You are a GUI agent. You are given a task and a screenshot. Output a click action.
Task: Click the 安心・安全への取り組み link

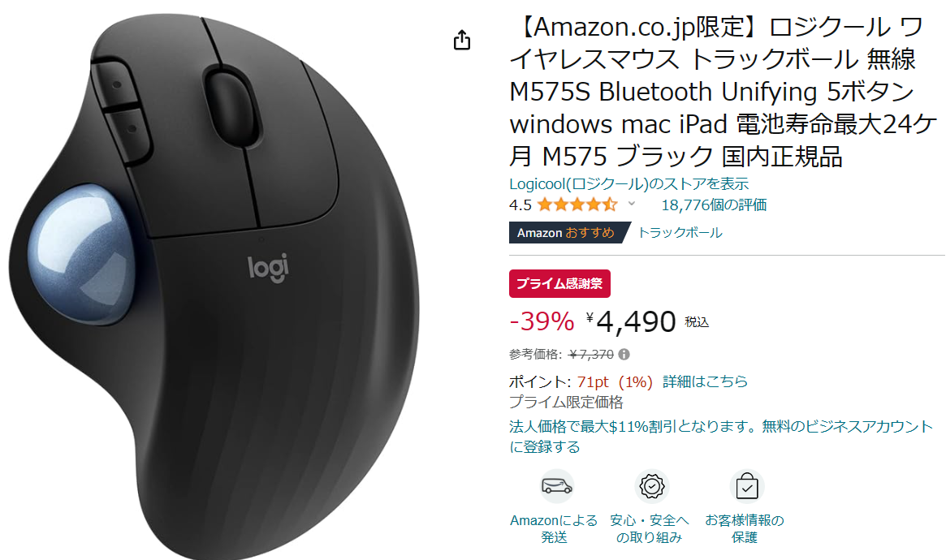pyautogui.click(x=649, y=528)
